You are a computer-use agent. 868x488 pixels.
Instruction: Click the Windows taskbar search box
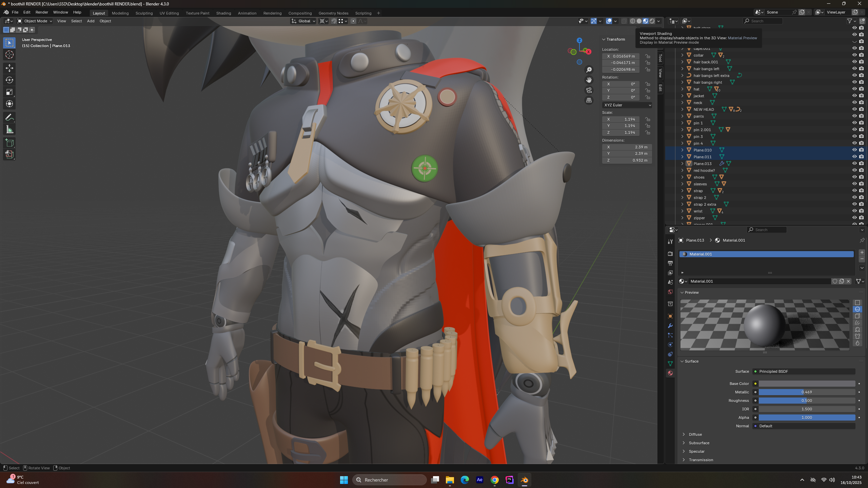point(389,480)
